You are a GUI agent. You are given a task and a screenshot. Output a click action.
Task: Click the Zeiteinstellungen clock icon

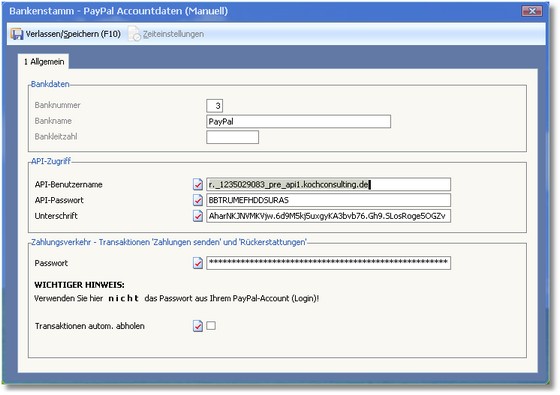click(135, 34)
